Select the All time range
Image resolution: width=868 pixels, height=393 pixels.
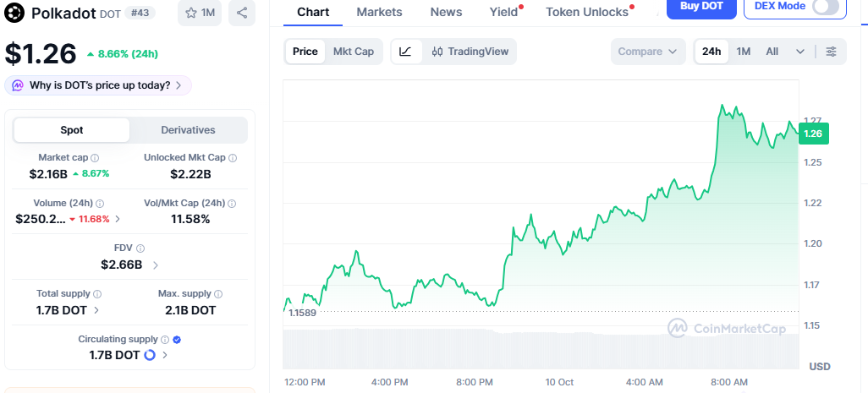(772, 52)
